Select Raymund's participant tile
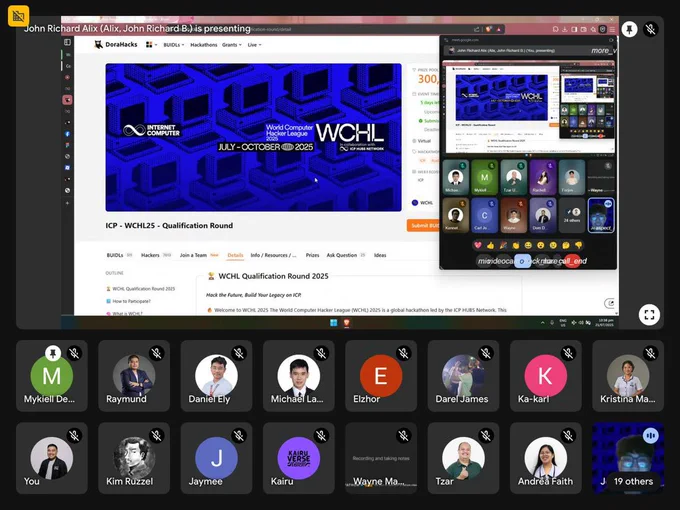The image size is (680, 510). point(134,376)
